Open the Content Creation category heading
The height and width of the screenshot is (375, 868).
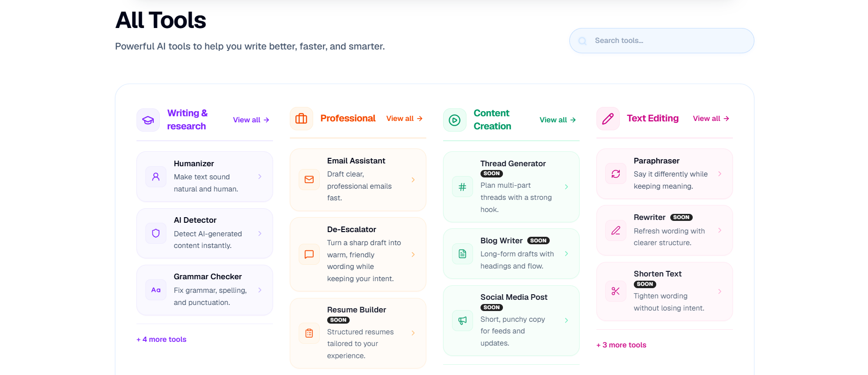coord(492,120)
